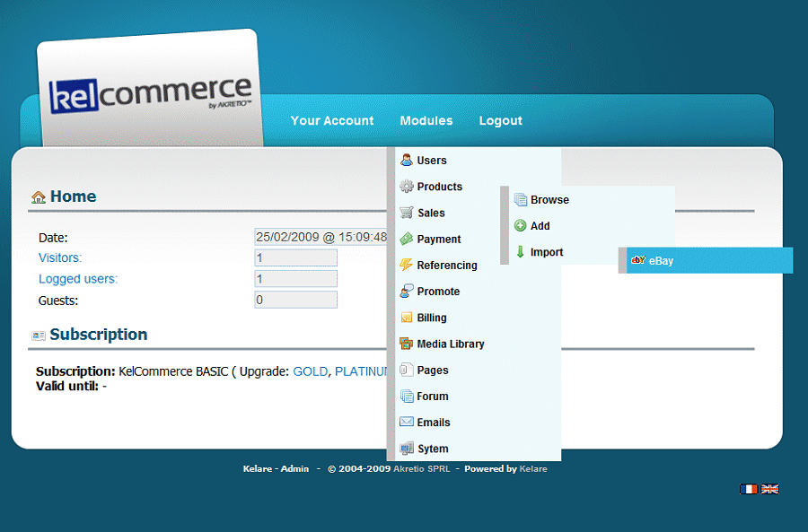The height and width of the screenshot is (532, 808).
Task: Click the Users icon in Modules menu
Action: [x=407, y=161]
